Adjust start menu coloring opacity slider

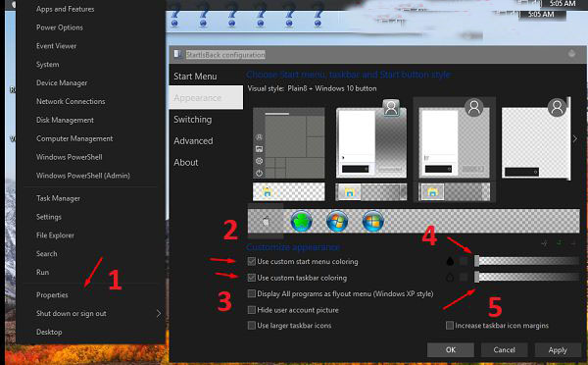tap(526, 261)
